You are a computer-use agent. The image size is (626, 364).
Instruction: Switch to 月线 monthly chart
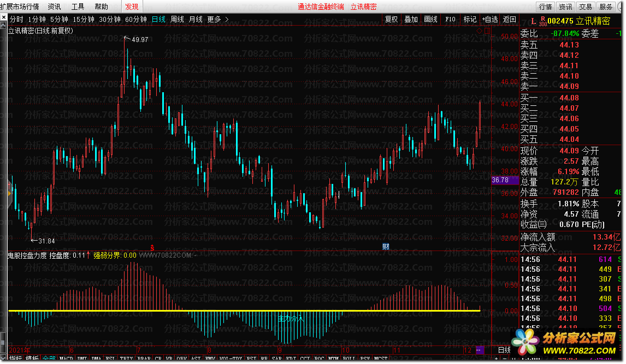(x=196, y=19)
